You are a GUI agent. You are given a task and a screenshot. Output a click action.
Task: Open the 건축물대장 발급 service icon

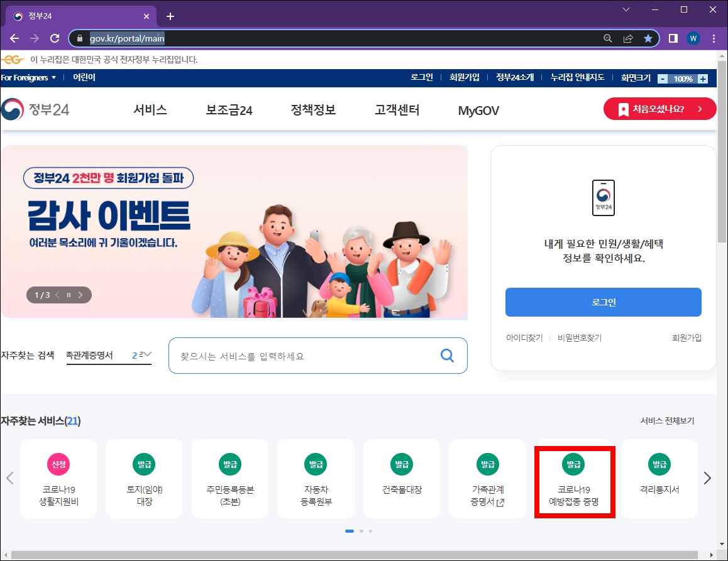(x=402, y=478)
